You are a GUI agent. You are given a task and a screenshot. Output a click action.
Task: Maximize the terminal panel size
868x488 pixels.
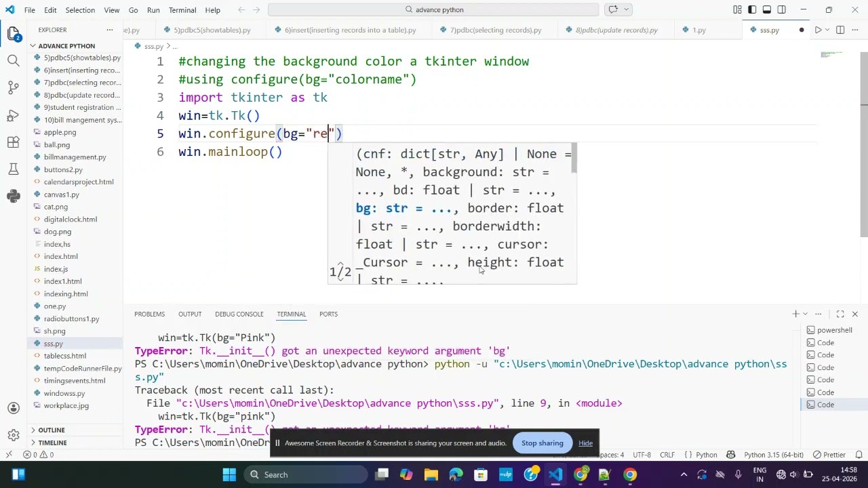[x=840, y=314]
